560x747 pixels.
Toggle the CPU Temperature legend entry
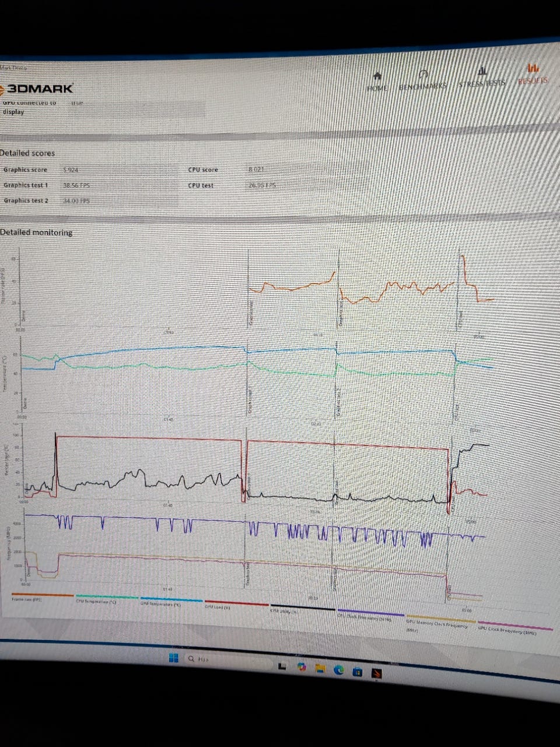(x=108, y=599)
